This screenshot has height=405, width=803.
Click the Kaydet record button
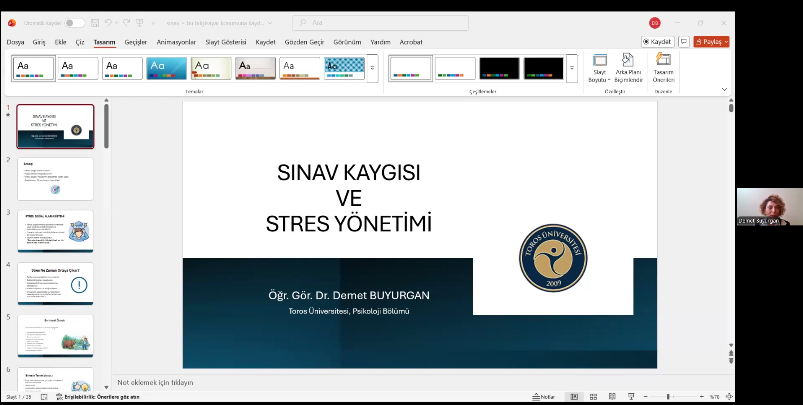657,42
